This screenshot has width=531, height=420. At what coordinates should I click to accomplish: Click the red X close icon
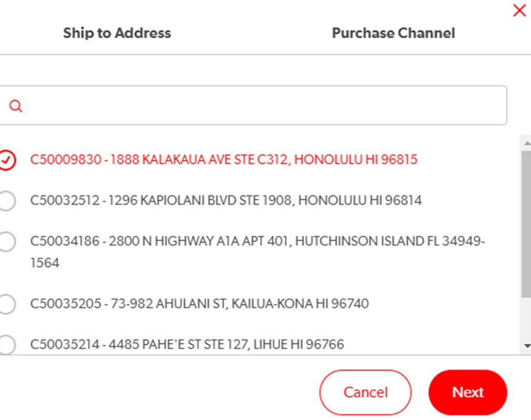pos(519,10)
